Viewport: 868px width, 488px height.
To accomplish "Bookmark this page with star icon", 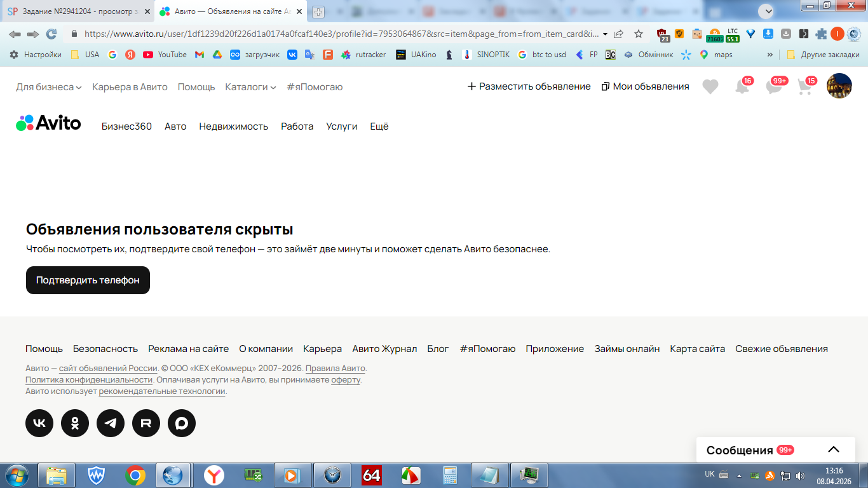I will click(639, 34).
